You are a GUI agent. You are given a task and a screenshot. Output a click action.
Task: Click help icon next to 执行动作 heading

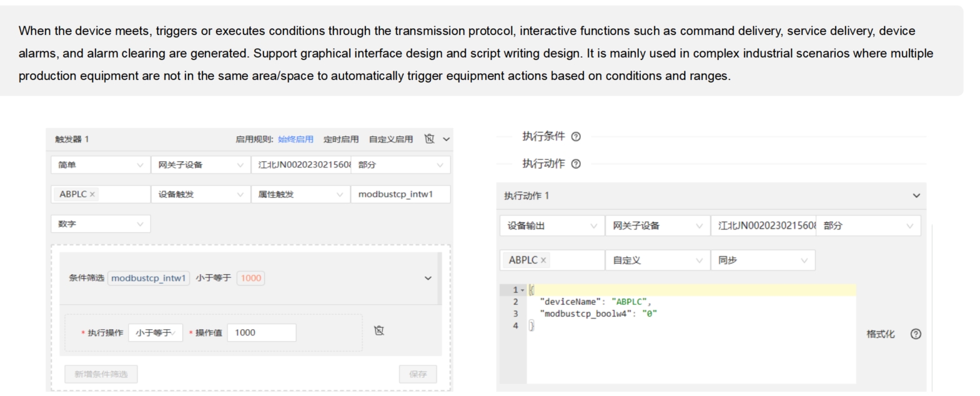(x=576, y=164)
